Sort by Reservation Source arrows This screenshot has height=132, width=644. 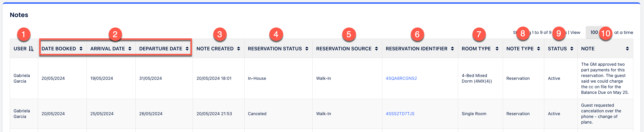click(x=376, y=49)
